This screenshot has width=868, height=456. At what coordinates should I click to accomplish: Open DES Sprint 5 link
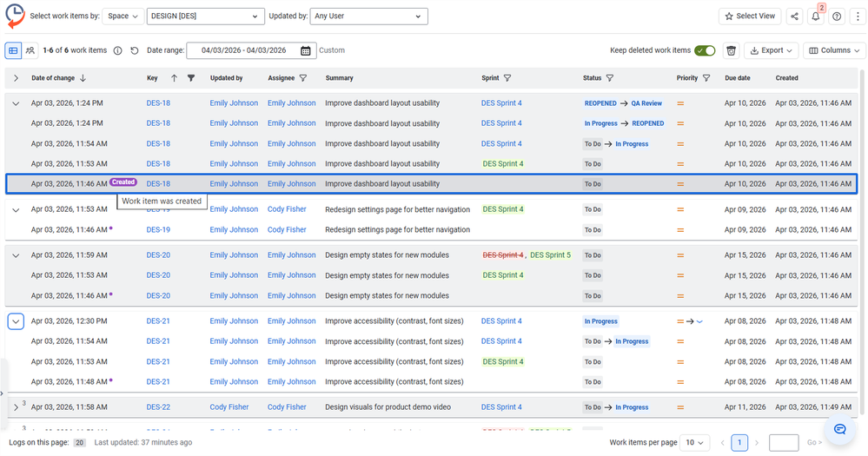[550, 255]
